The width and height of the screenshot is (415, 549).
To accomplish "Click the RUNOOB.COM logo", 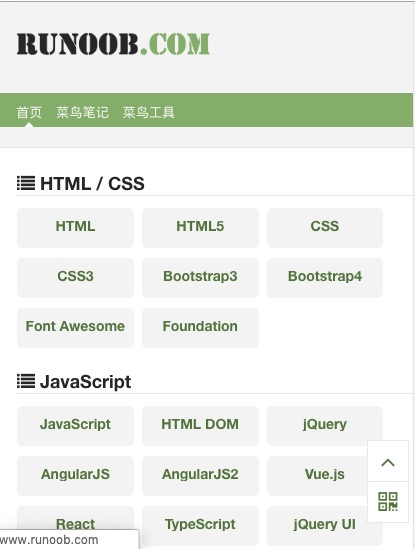I will coord(113,44).
